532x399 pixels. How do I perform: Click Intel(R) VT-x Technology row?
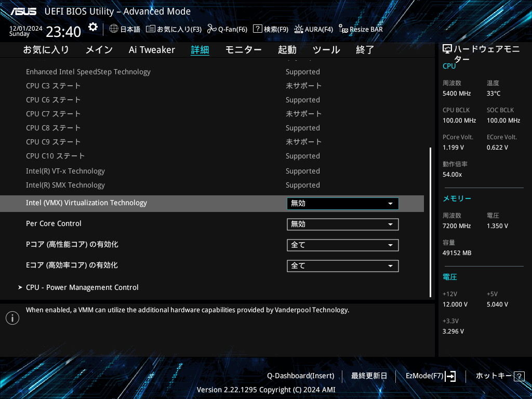(212, 171)
